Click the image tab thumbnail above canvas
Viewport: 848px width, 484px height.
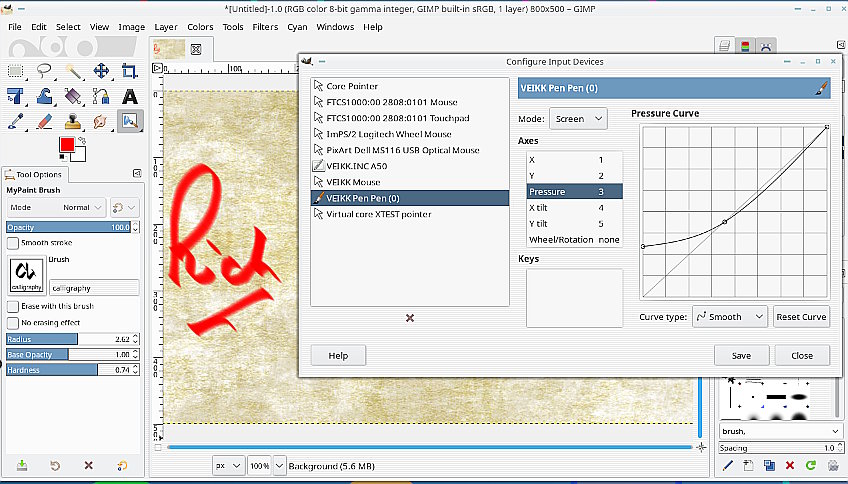click(x=169, y=49)
